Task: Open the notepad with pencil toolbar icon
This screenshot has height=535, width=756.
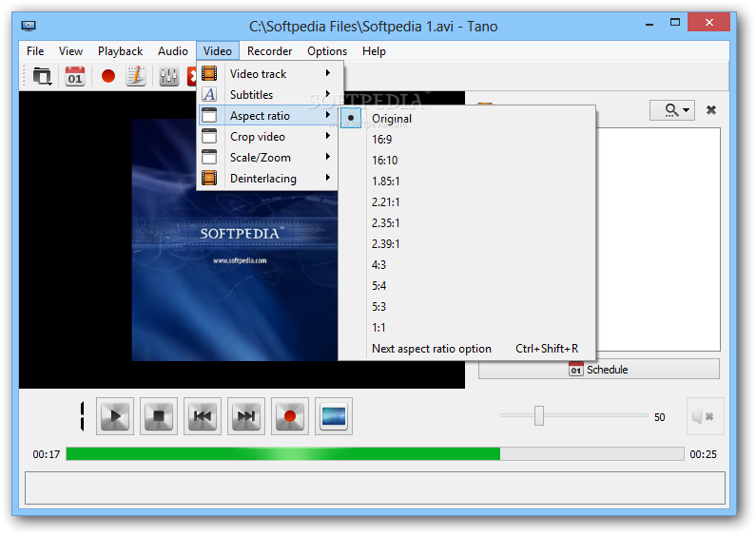Action: pyautogui.click(x=136, y=76)
